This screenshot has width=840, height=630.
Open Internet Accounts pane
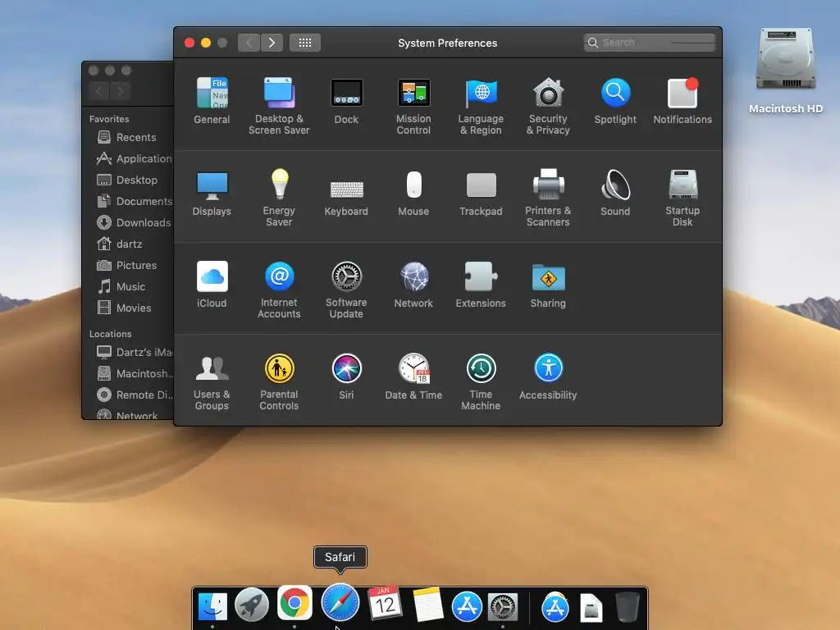279,290
